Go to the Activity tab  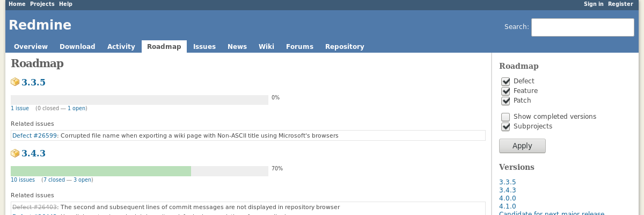tap(121, 46)
